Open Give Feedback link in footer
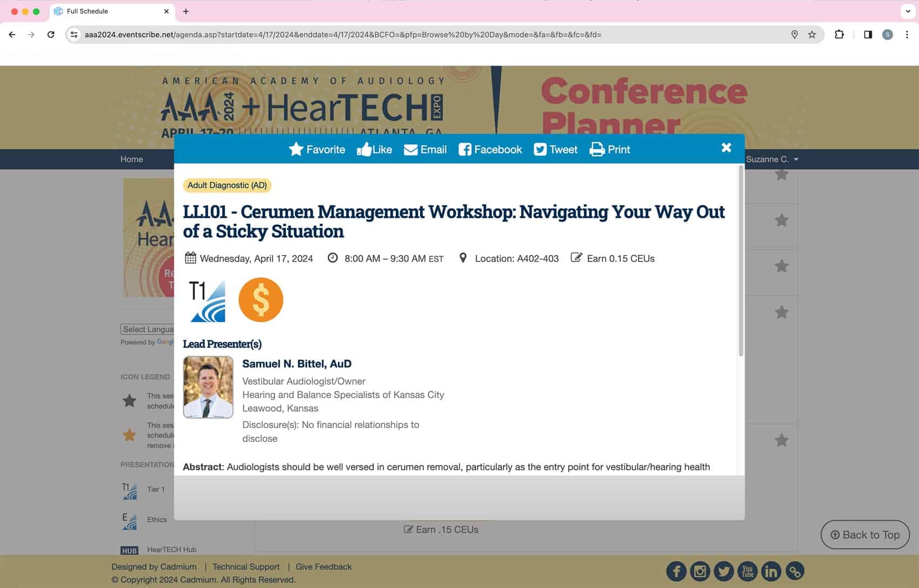The image size is (919, 588). [x=323, y=566]
